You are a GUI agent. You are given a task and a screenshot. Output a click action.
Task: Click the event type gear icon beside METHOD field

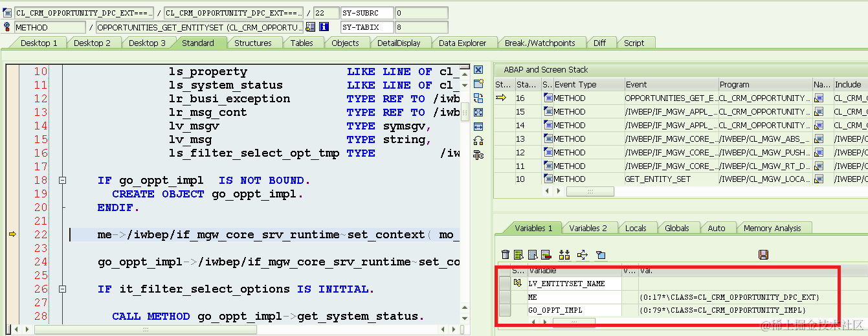click(7, 27)
